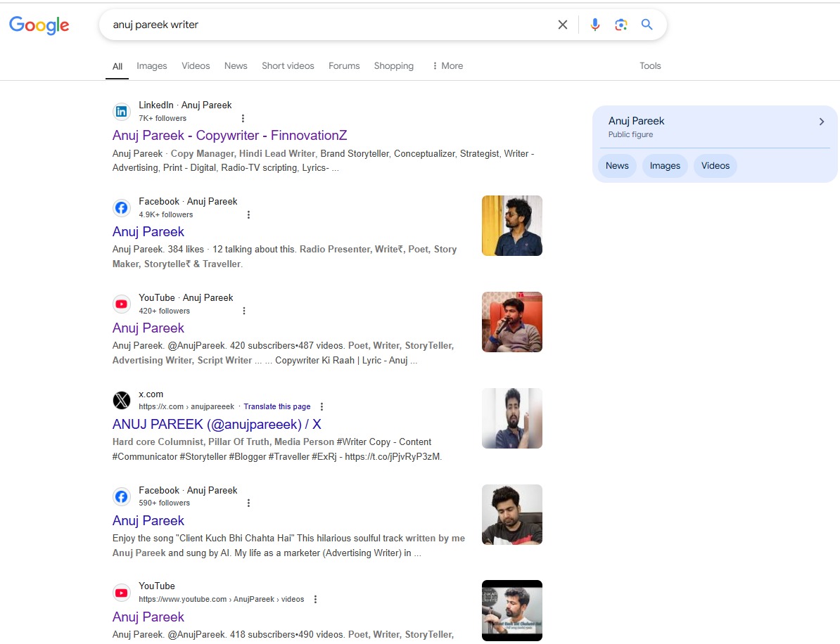
Task: Click the Google logo
Action: 39,25
